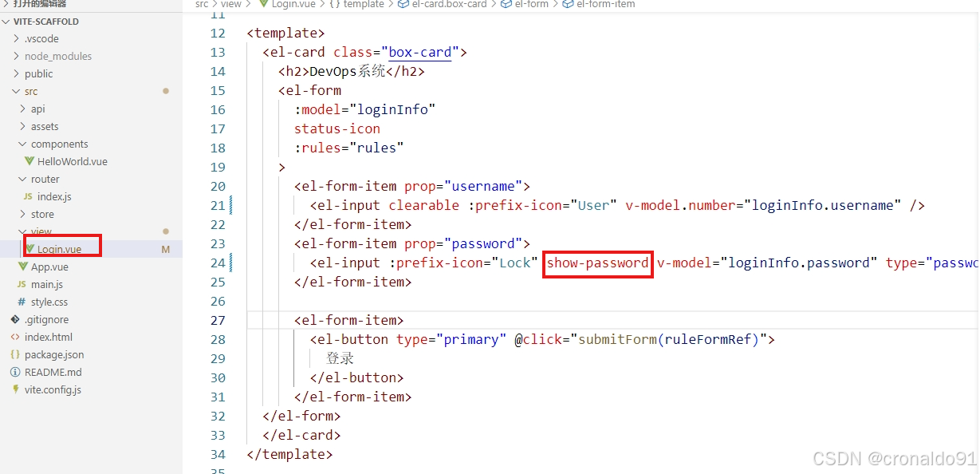The width and height of the screenshot is (980, 474).
Task: Click the "Lock" prefix-icon value
Action: pyautogui.click(x=514, y=263)
